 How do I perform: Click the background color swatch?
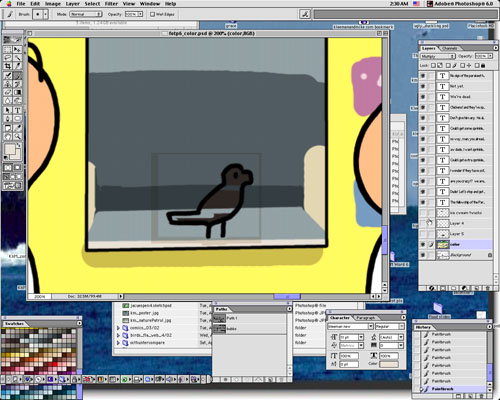[x=18, y=155]
